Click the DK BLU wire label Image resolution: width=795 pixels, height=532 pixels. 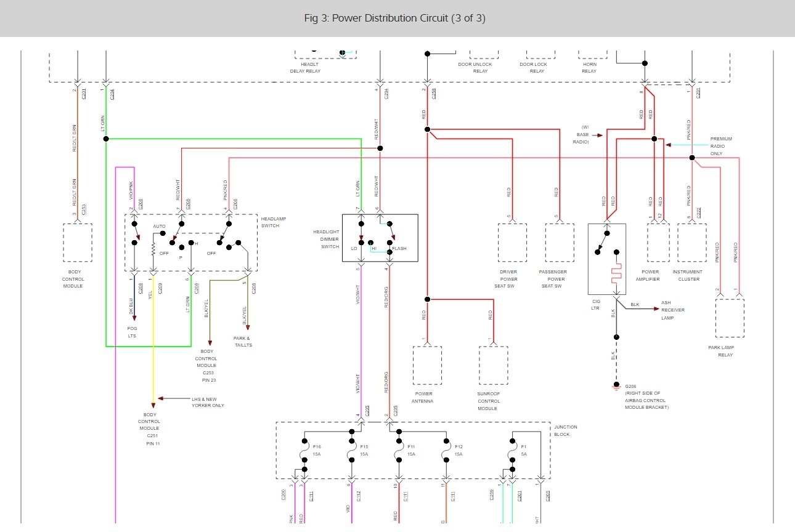131,307
